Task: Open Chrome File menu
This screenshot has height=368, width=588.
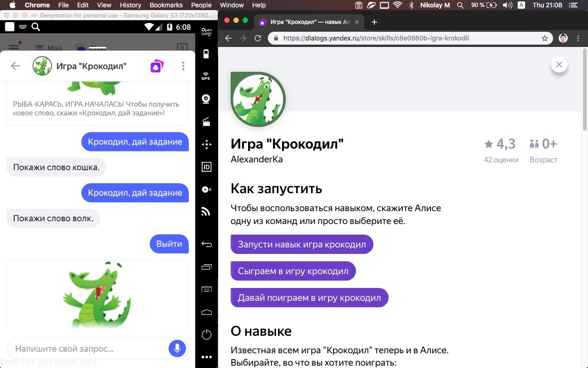Action: [x=63, y=5]
